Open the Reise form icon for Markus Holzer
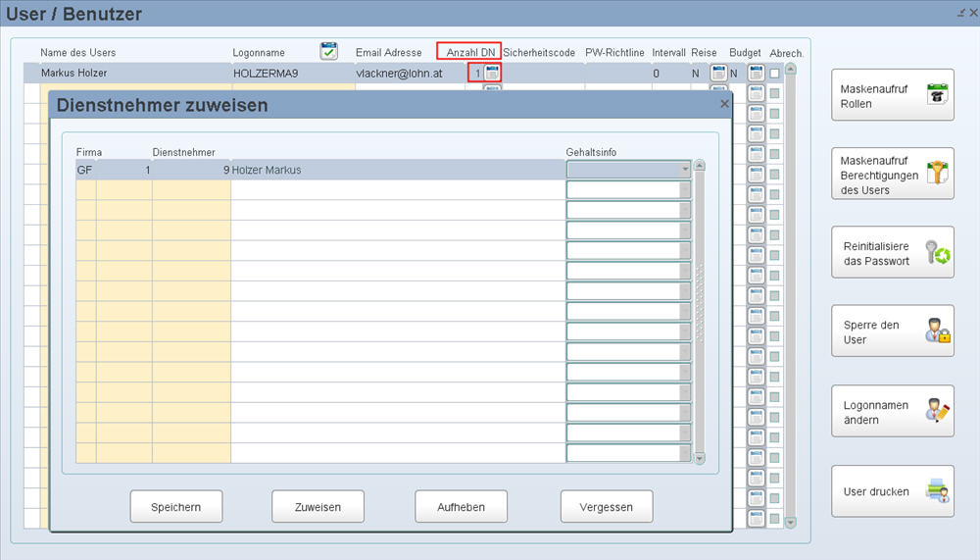This screenshot has width=980, height=560. click(x=717, y=73)
